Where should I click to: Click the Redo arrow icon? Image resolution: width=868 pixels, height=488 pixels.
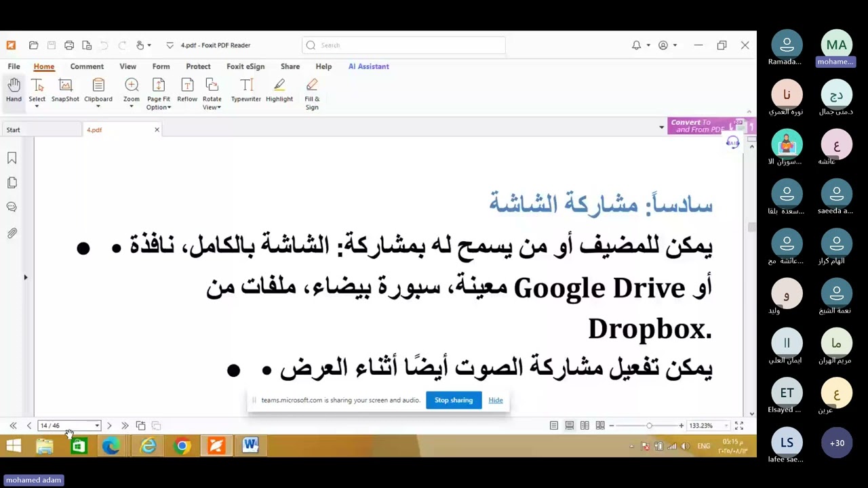[122, 45]
